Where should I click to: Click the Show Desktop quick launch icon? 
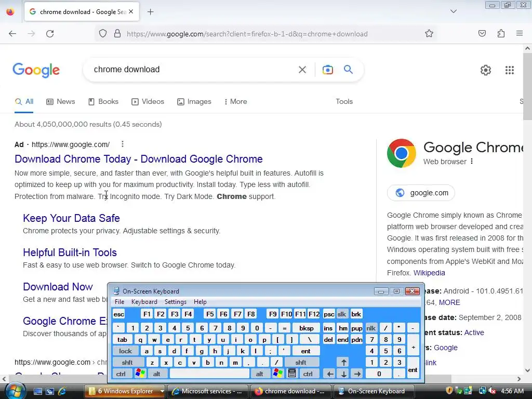click(37, 391)
